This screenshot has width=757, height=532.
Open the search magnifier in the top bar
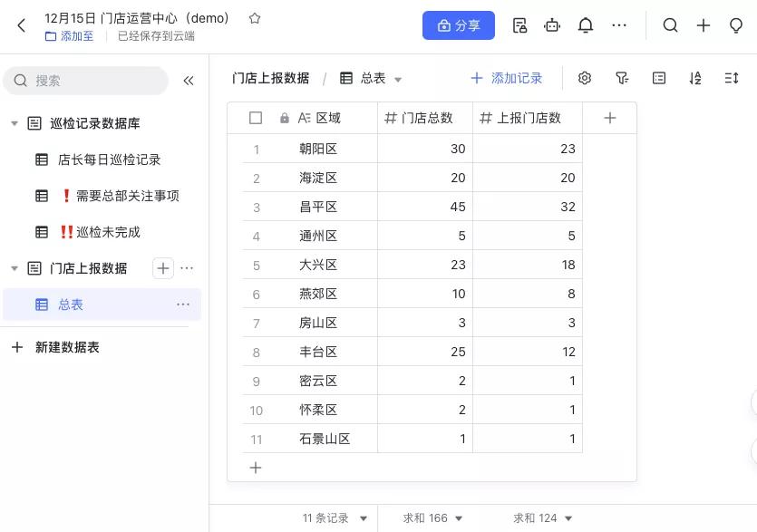tap(670, 25)
